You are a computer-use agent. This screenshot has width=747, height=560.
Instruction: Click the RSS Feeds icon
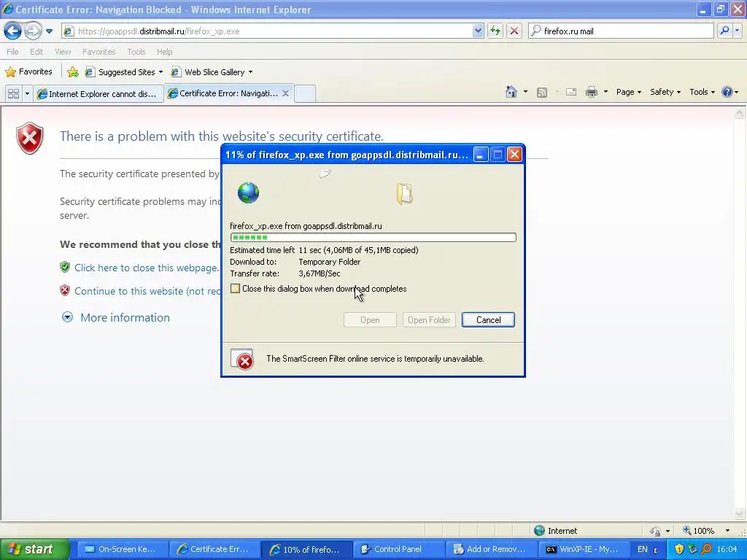pyautogui.click(x=542, y=93)
